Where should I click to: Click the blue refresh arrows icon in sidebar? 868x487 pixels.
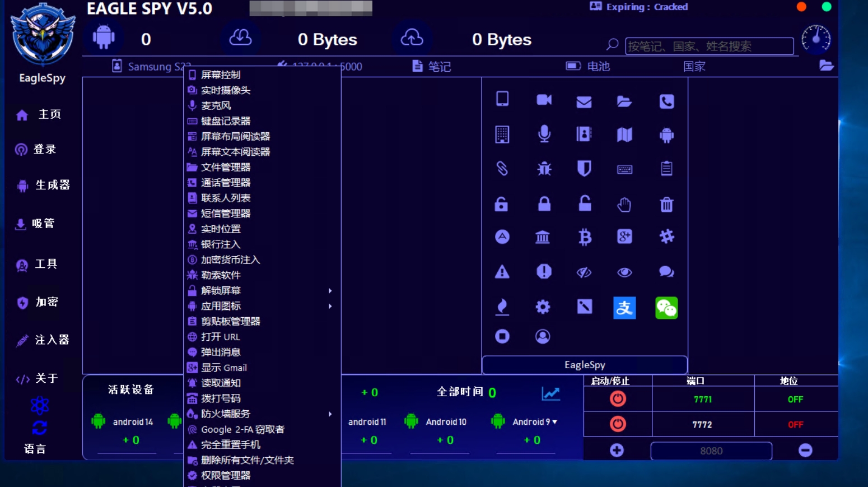point(39,428)
